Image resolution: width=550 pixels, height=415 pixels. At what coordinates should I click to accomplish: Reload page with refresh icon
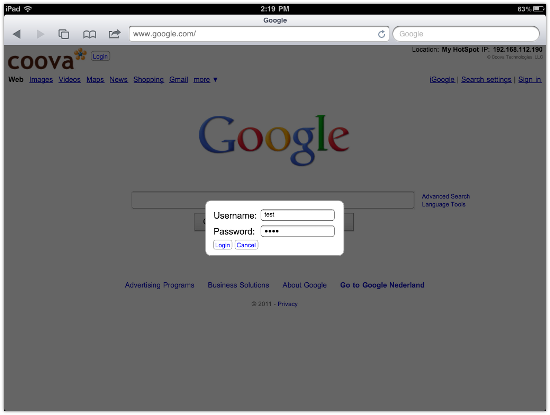pos(381,34)
